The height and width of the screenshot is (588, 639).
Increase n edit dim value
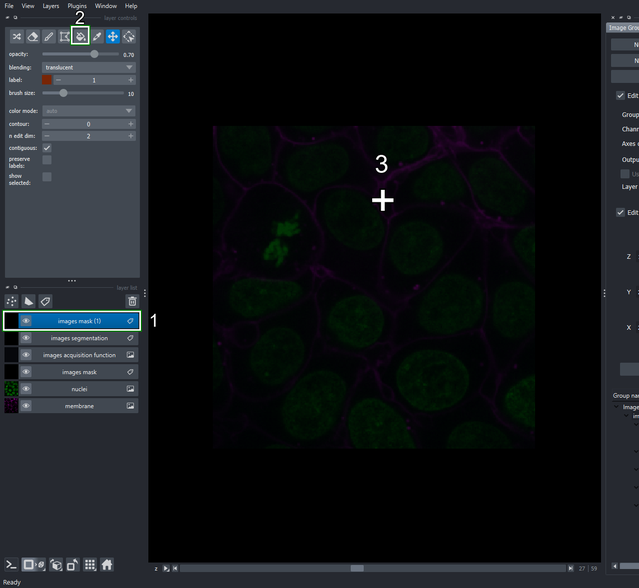(x=130, y=136)
